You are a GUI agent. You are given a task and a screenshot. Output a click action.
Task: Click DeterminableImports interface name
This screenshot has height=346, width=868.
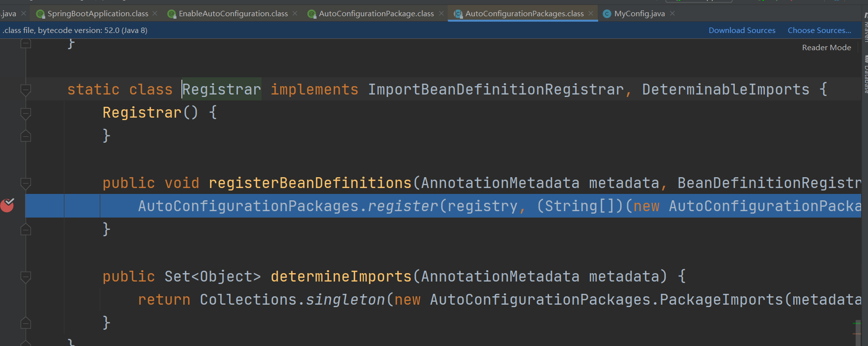(x=725, y=90)
